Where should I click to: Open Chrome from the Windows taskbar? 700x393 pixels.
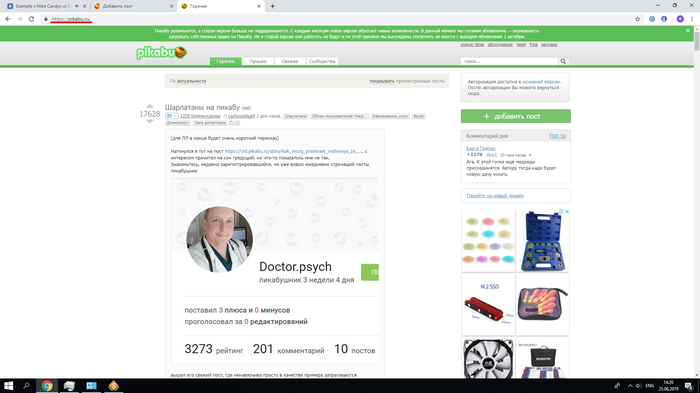point(47,385)
